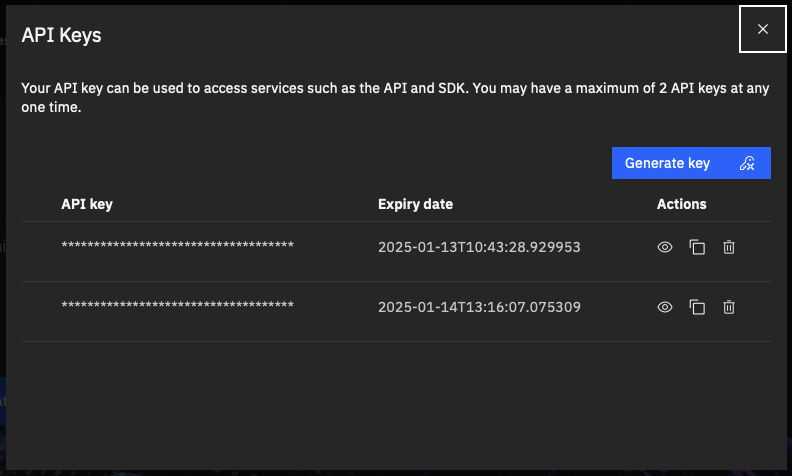Copy the API key expiring 2025-01-13

[x=697, y=247]
